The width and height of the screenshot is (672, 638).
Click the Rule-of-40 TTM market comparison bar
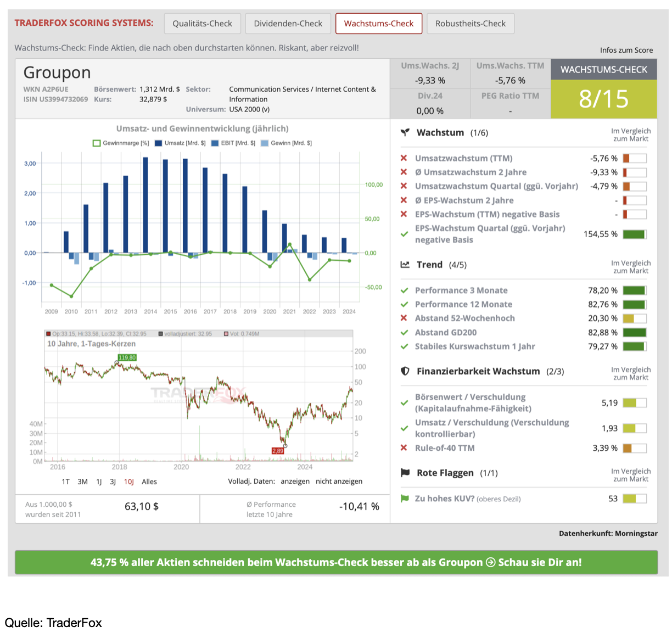[x=635, y=448]
